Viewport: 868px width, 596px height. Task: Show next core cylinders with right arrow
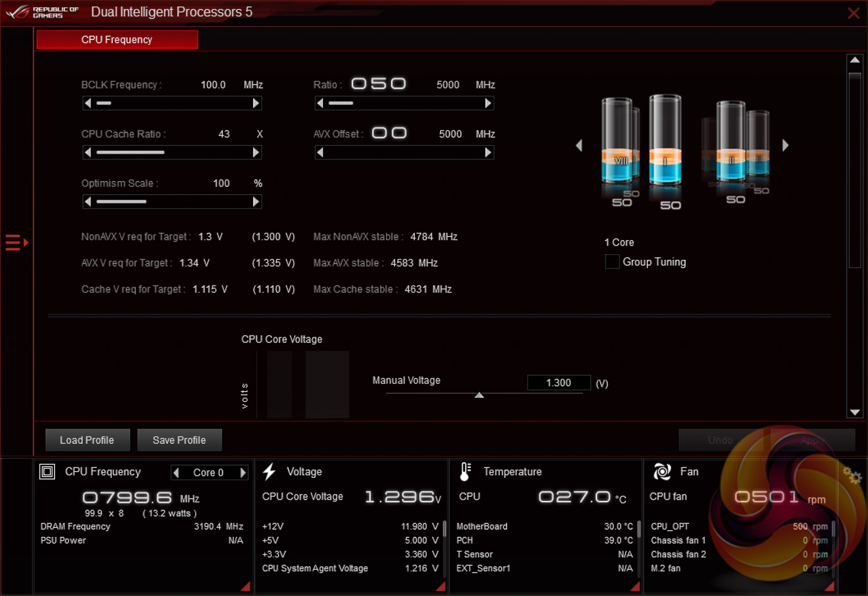click(785, 145)
